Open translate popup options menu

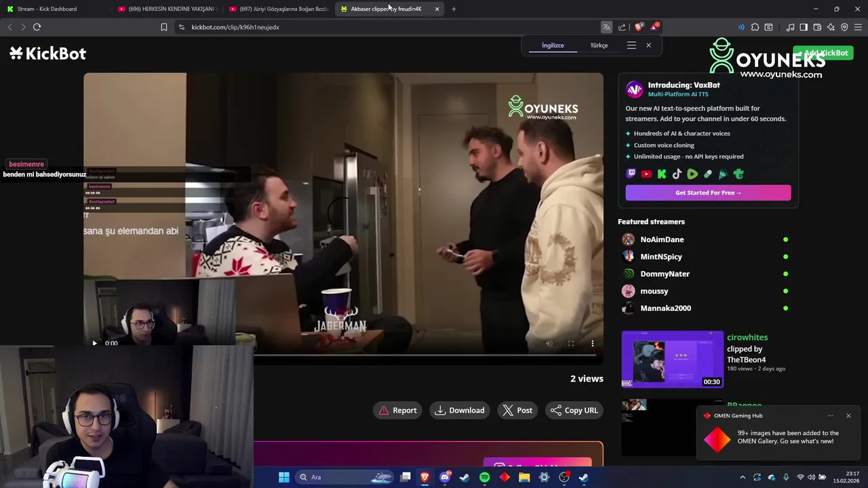pyautogui.click(x=631, y=45)
